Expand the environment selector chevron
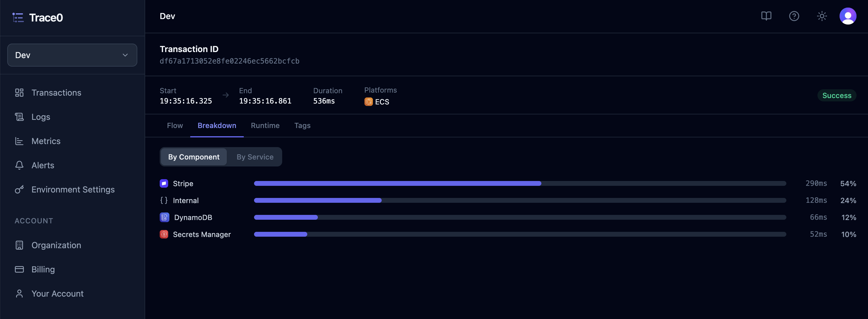868x319 pixels. coord(125,55)
